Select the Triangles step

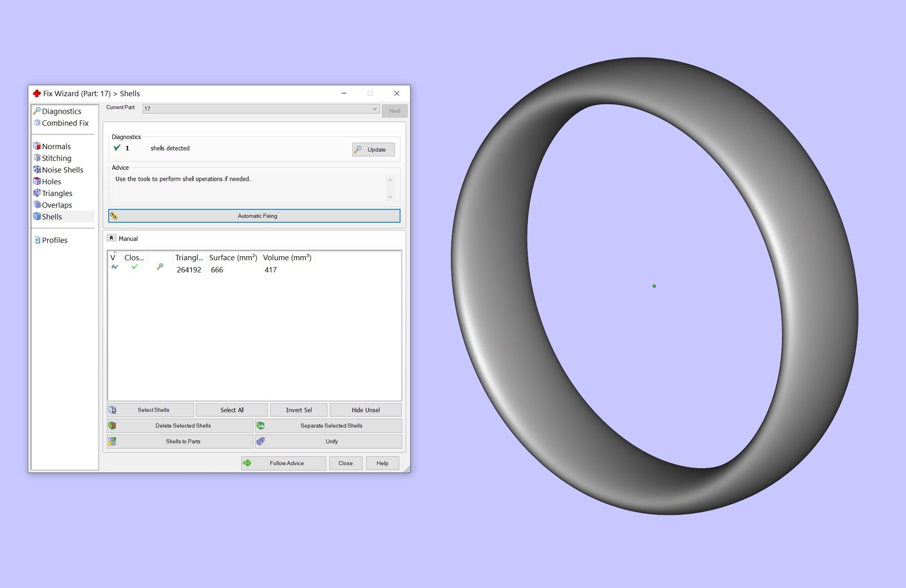(57, 193)
